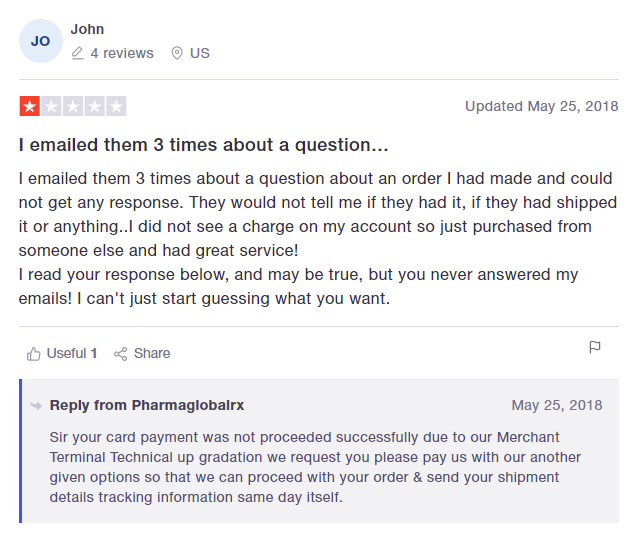Click the third gray rating star
The height and width of the screenshot is (535, 638).
73,106
